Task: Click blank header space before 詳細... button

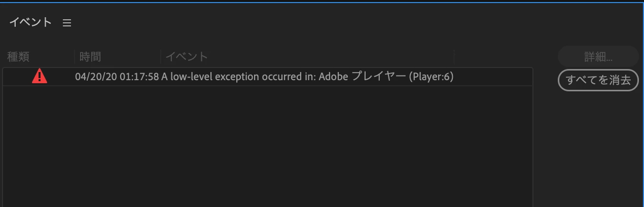Action: (x=505, y=56)
